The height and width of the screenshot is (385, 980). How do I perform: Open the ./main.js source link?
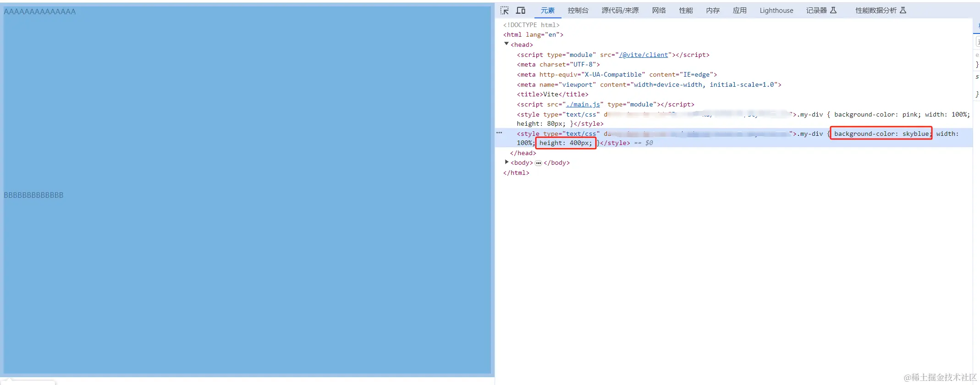pyautogui.click(x=583, y=104)
